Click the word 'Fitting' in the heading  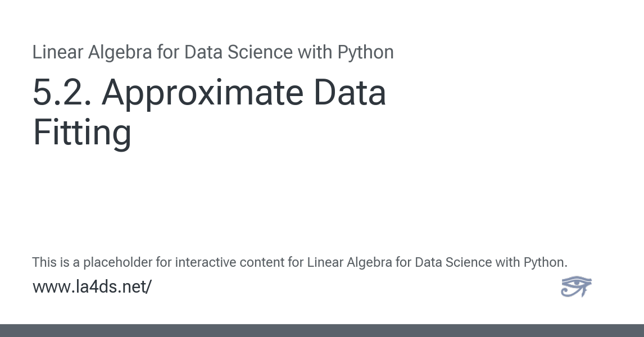tap(82, 133)
